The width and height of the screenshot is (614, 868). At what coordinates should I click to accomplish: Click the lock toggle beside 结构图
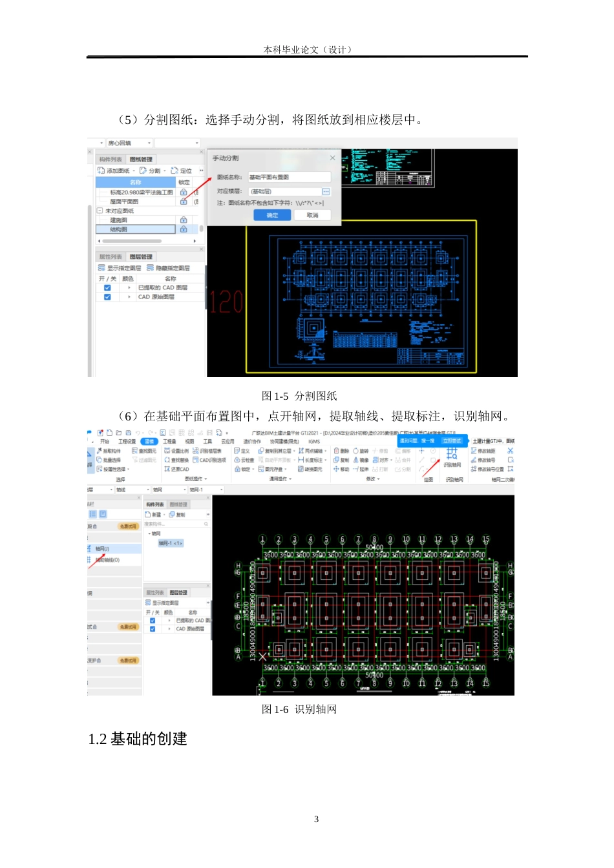pyautogui.click(x=183, y=230)
